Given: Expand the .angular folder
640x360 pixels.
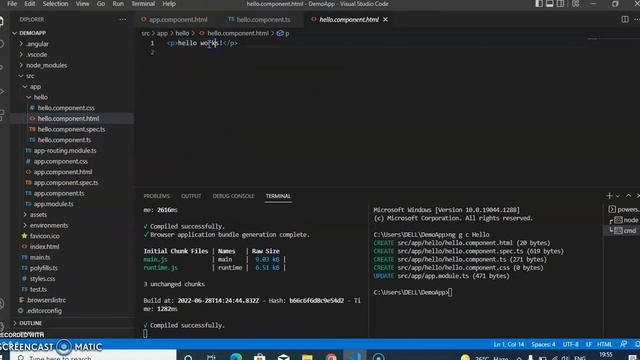Looking at the screenshot, I should pos(37,44).
